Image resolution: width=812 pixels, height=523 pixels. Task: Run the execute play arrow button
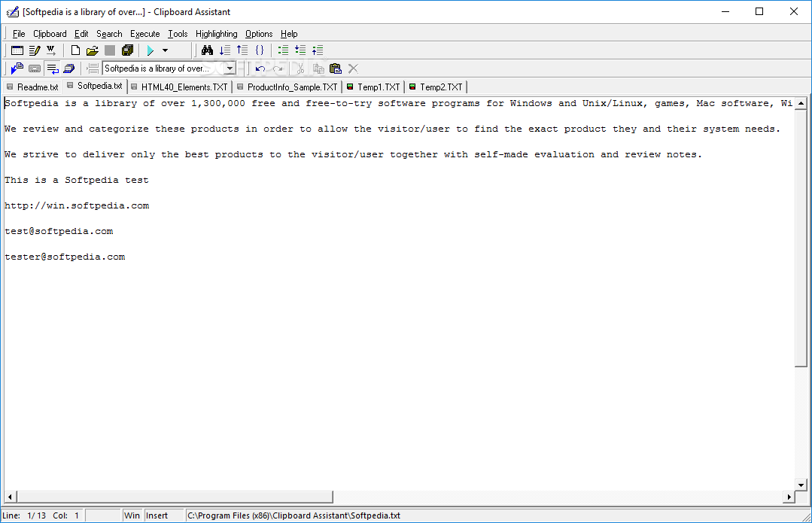pos(151,50)
